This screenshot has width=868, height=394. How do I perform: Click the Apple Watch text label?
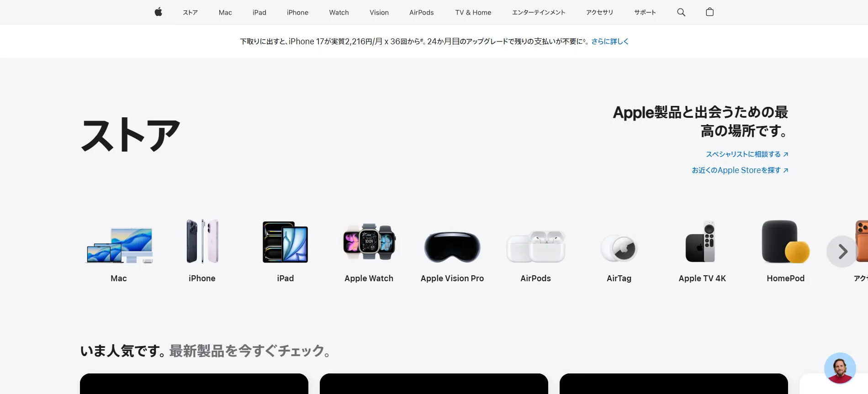pyautogui.click(x=369, y=278)
